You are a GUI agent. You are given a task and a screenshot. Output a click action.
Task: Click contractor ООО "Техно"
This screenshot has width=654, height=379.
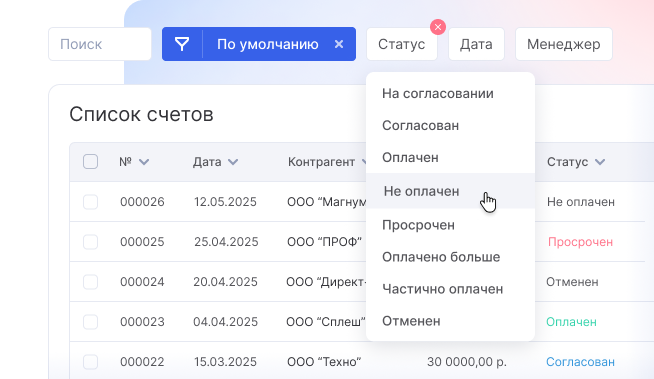[x=324, y=362]
